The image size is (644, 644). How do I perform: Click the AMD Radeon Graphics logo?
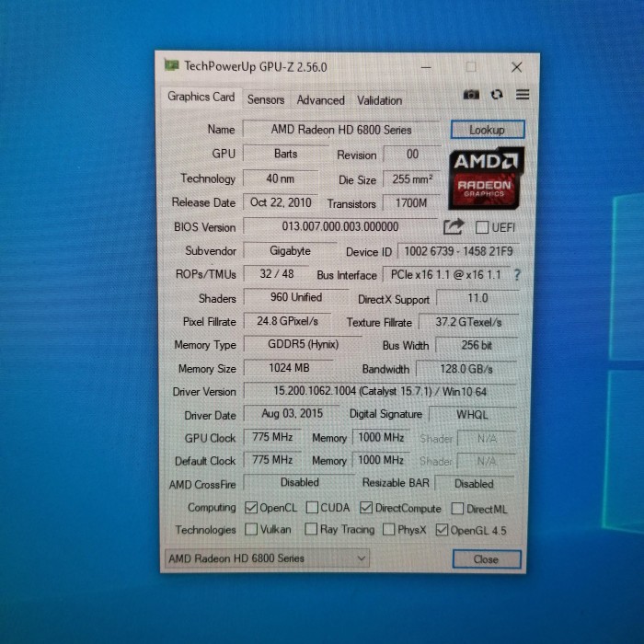[x=487, y=178]
